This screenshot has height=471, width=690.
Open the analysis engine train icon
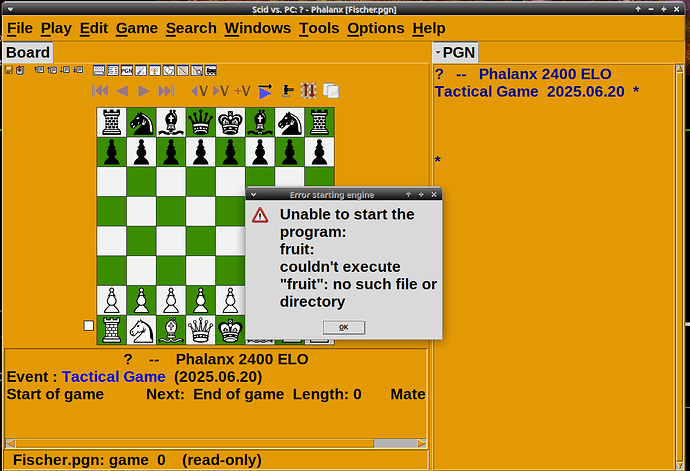[211, 70]
